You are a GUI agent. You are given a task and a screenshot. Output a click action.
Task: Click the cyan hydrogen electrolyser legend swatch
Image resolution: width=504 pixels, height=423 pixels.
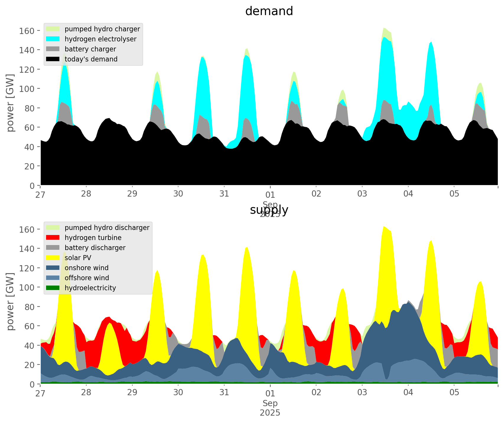[53, 39]
